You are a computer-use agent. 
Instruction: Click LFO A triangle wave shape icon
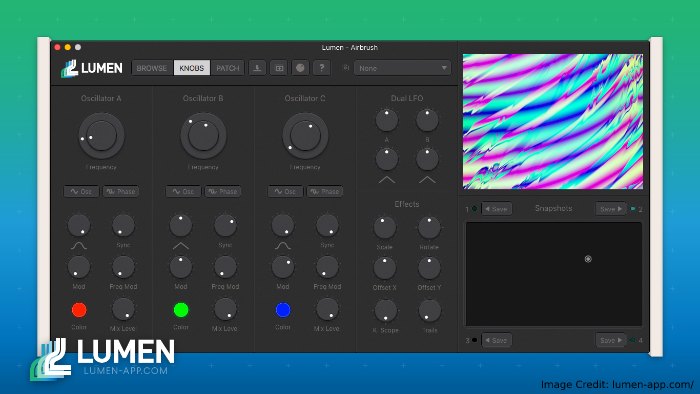(x=387, y=180)
